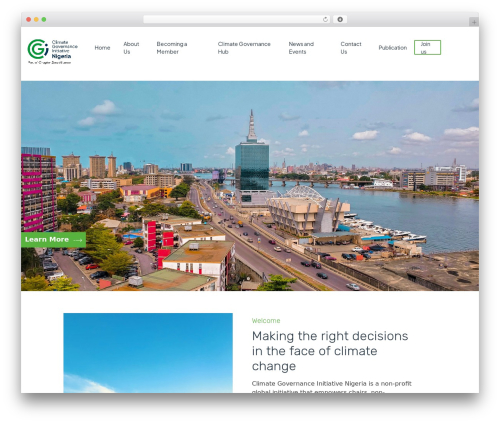Open the Contact Us page
Image resolution: width=500 pixels, height=423 pixels.
[351, 48]
